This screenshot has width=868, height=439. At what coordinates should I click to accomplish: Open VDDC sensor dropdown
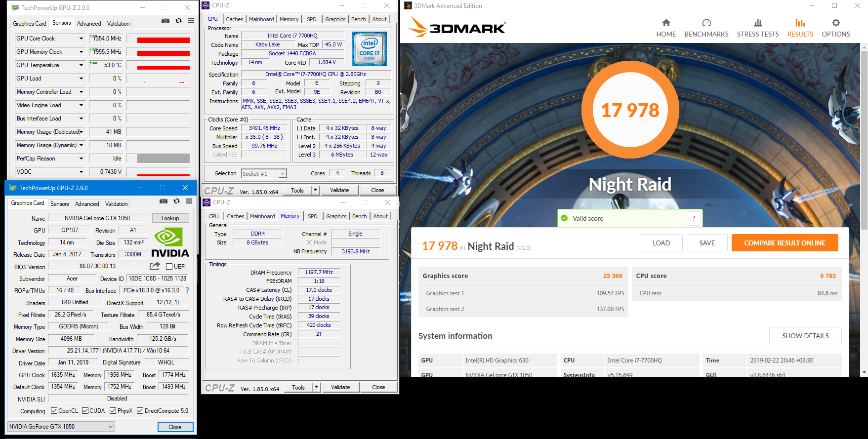pos(82,172)
